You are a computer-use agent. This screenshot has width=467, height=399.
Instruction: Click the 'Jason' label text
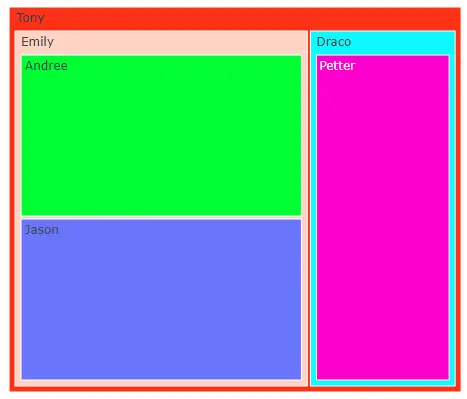(x=42, y=230)
